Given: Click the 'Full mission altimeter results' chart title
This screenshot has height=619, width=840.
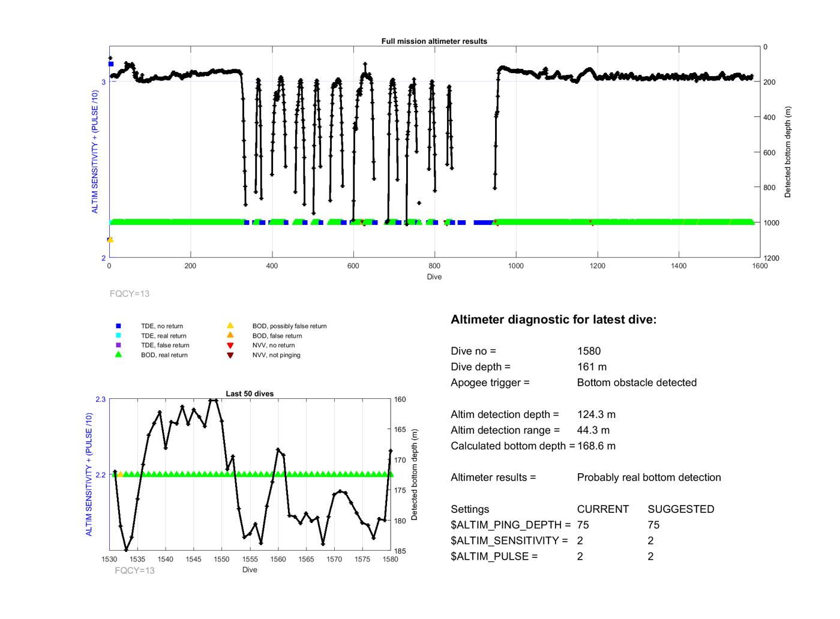Looking at the screenshot, I should pos(434,41).
